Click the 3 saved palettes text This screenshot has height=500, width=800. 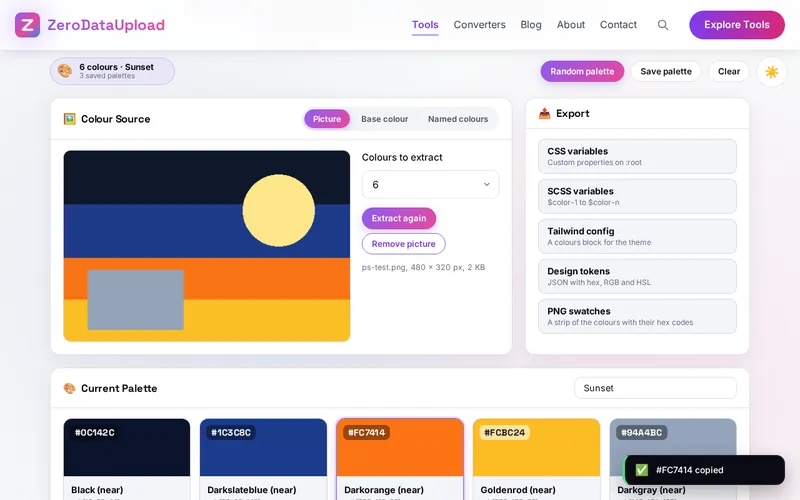(x=107, y=76)
